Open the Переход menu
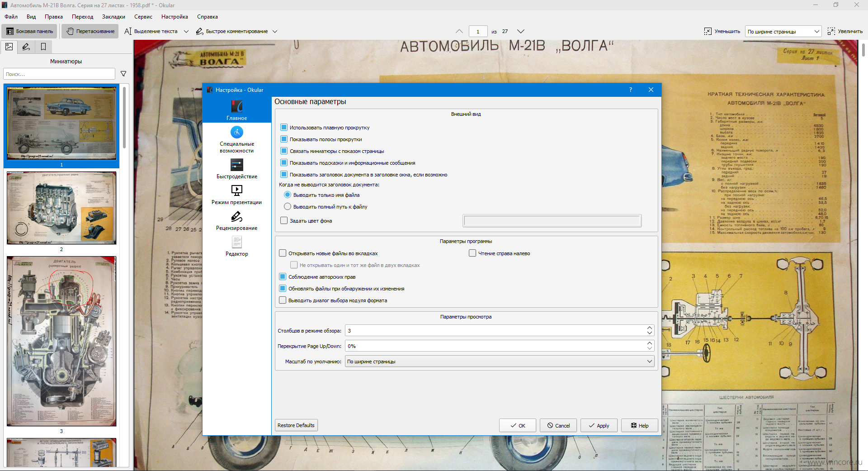 (x=82, y=17)
